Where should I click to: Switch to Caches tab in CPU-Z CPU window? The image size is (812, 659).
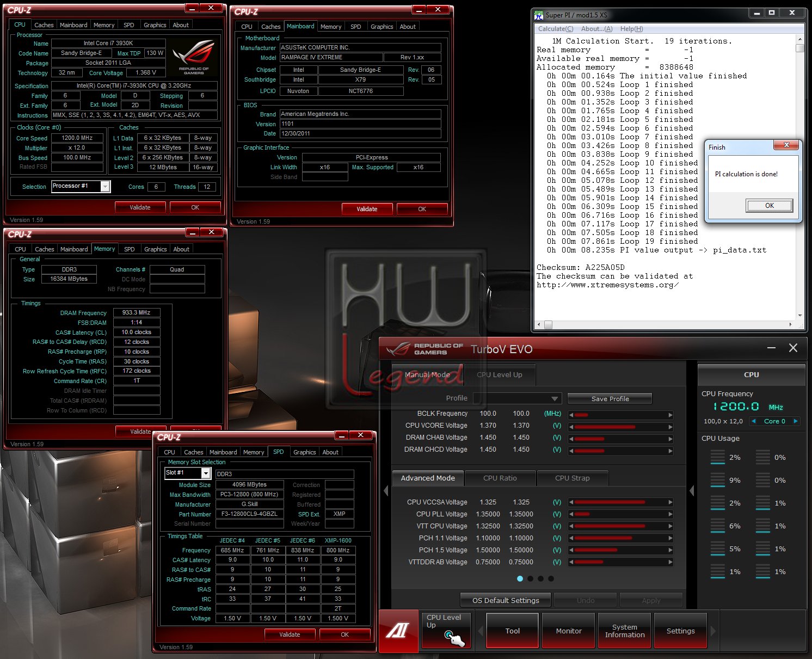point(44,25)
